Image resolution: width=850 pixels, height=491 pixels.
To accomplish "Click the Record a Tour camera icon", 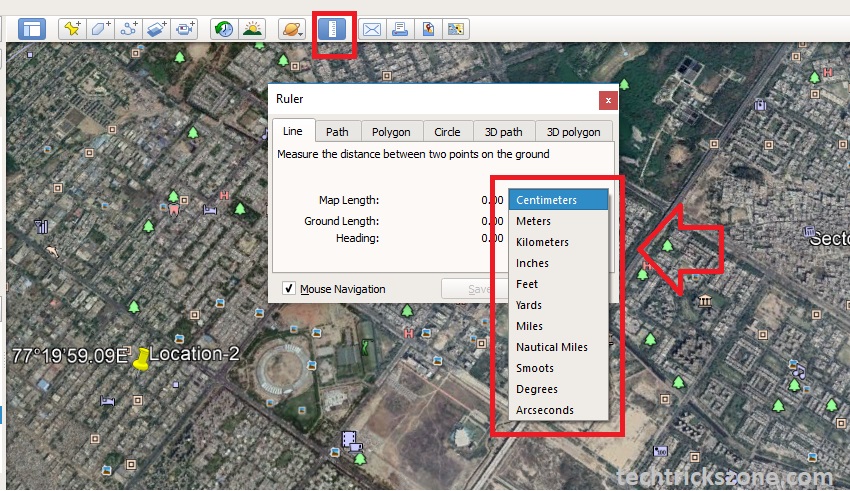I will tap(185, 29).
